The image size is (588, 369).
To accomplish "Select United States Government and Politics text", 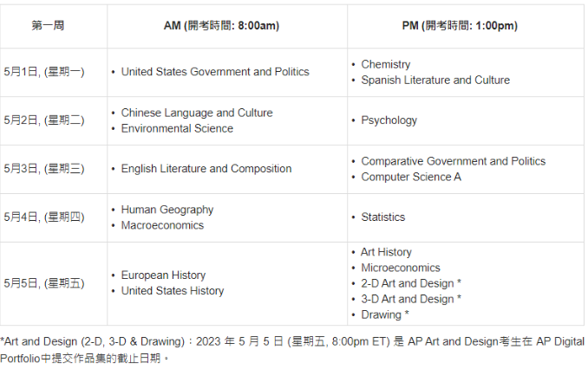I will click(x=214, y=72).
